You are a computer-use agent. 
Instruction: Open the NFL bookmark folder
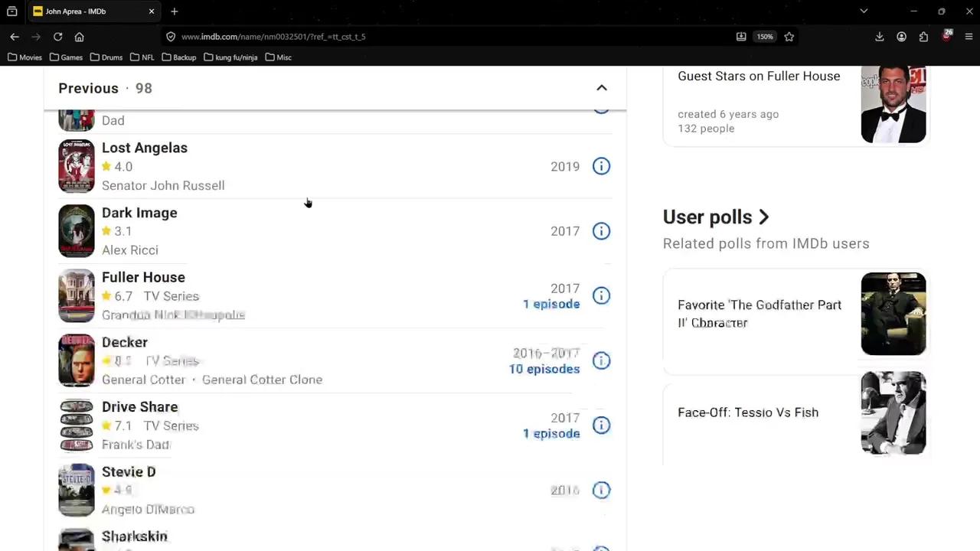point(142,57)
